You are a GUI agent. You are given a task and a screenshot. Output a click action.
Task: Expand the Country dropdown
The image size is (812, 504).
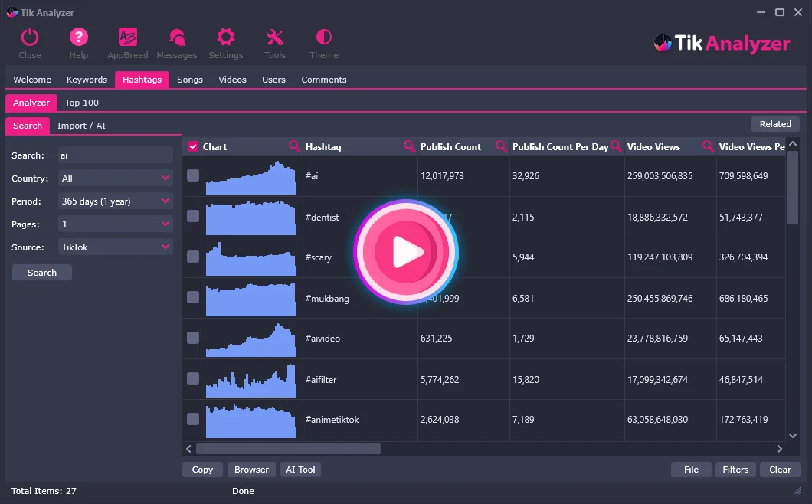tap(116, 178)
